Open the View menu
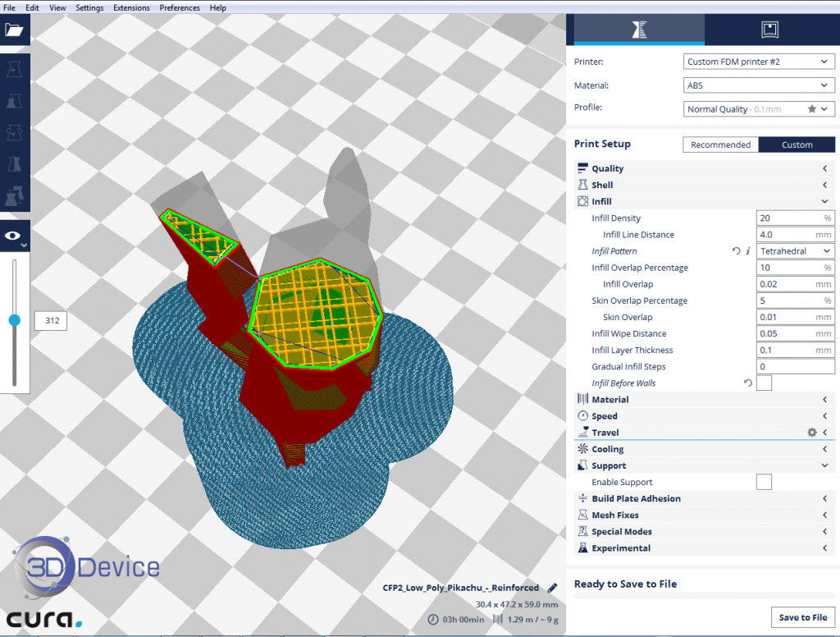 click(57, 7)
